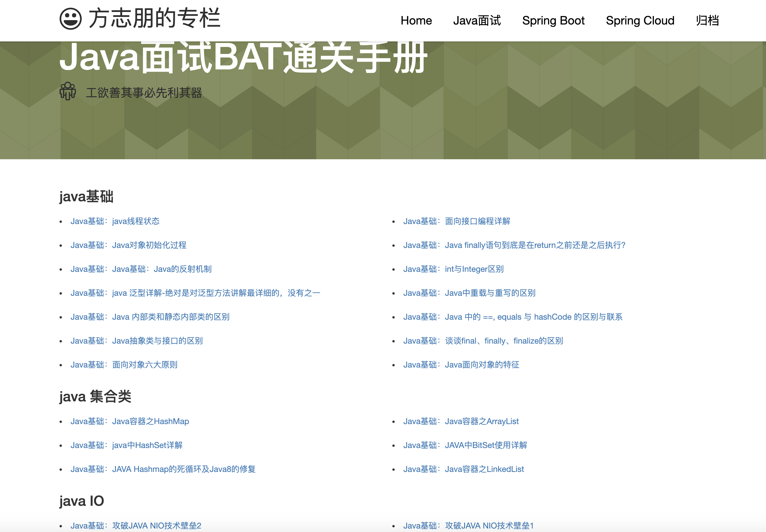
Task: Open the equals 与 hashCode 区别 article
Action: click(x=512, y=317)
